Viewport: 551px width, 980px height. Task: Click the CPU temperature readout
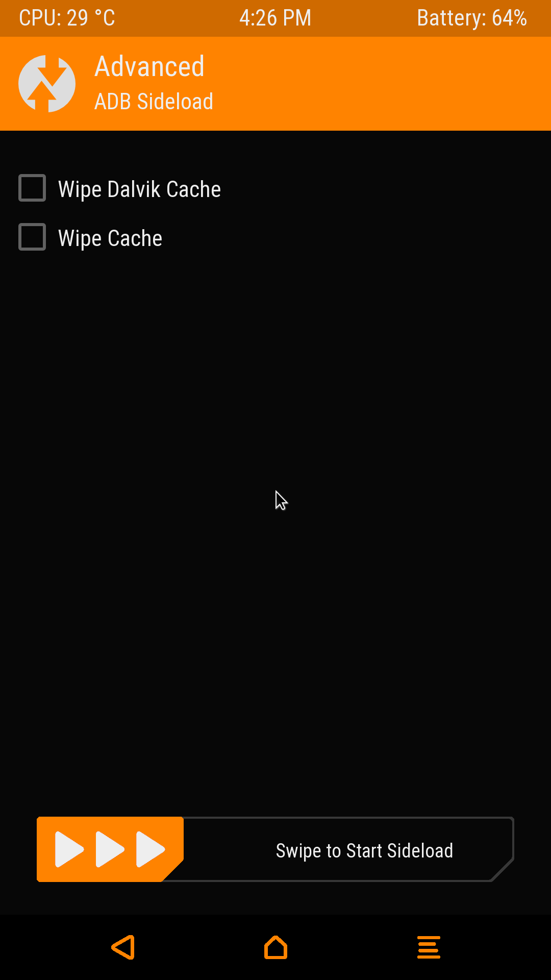point(67,18)
